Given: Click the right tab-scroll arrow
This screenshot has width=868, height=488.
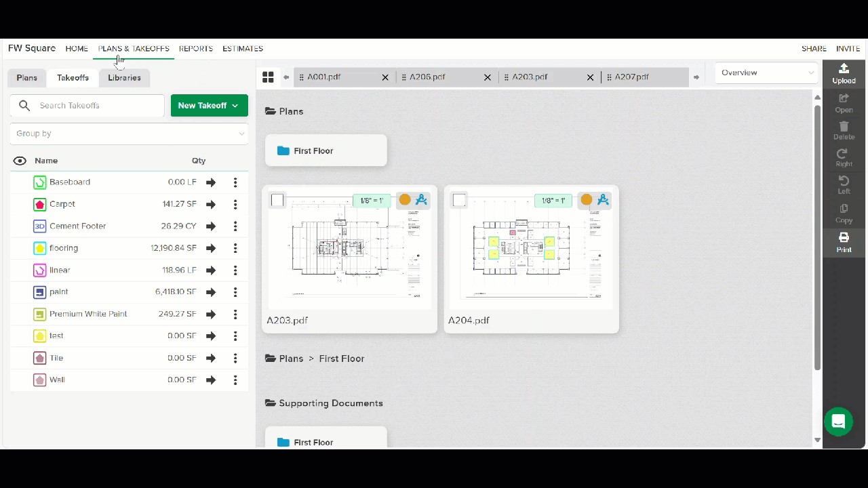Looking at the screenshot, I should [x=696, y=77].
